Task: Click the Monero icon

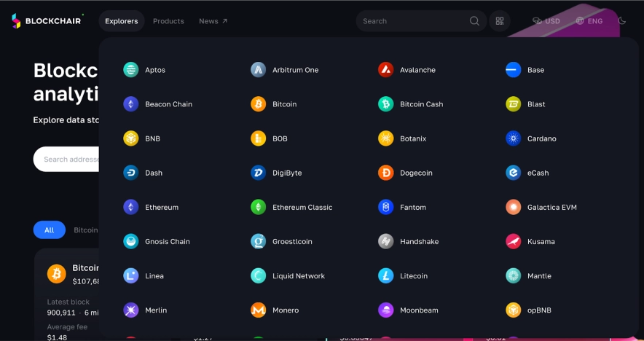Action: pyautogui.click(x=259, y=310)
